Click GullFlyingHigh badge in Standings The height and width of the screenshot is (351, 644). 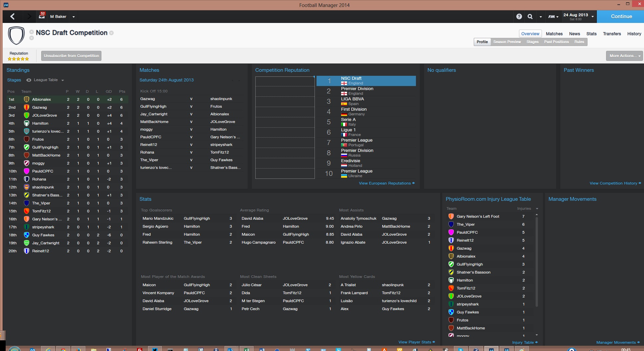pyautogui.click(x=27, y=147)
